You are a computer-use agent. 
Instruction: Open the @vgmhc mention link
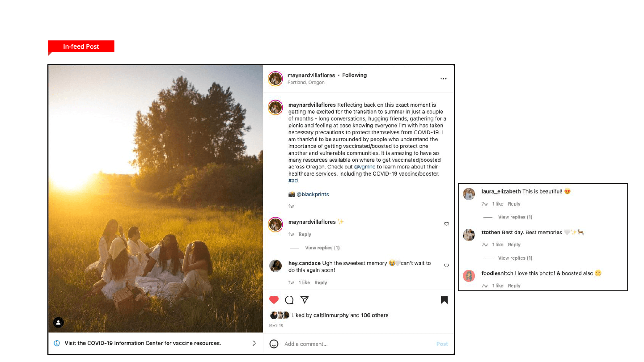(364, 167)
